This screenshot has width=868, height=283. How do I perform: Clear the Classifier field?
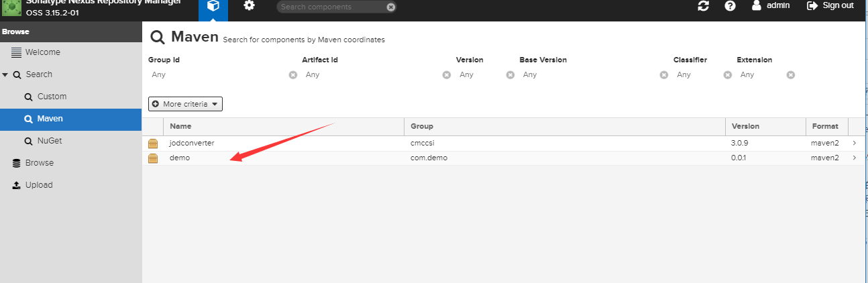click(x=728, y=75)
